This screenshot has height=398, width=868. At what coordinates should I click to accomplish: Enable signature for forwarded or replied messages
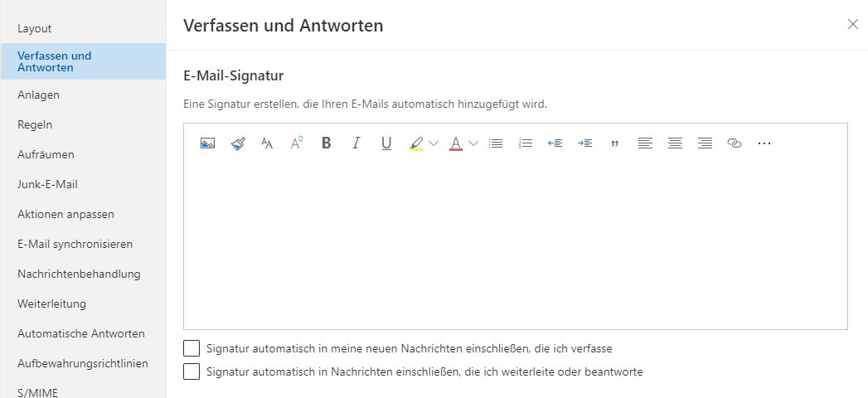(x=192, y=371)
